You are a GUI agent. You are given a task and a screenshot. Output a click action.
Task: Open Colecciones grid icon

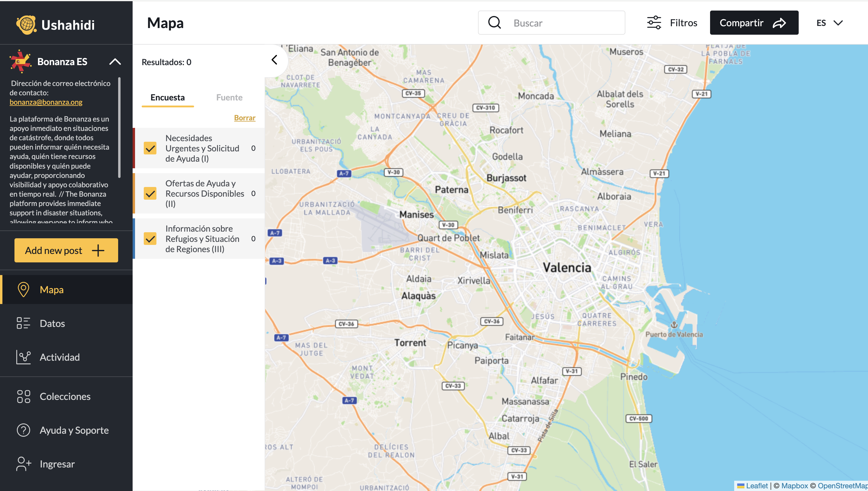23,396
